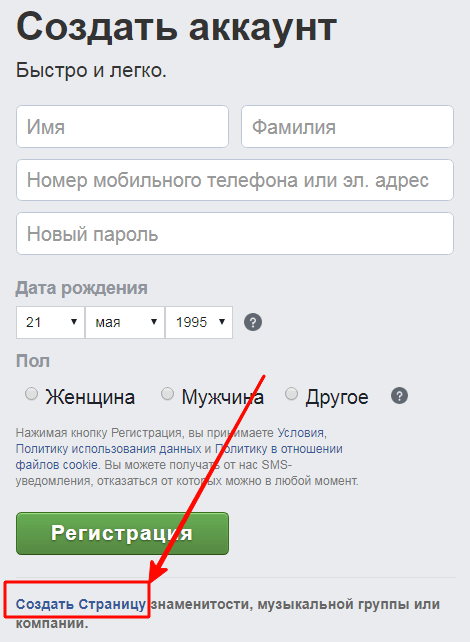
Task: Open the gender help question-mark icon
Action: (x=400, y=396)
